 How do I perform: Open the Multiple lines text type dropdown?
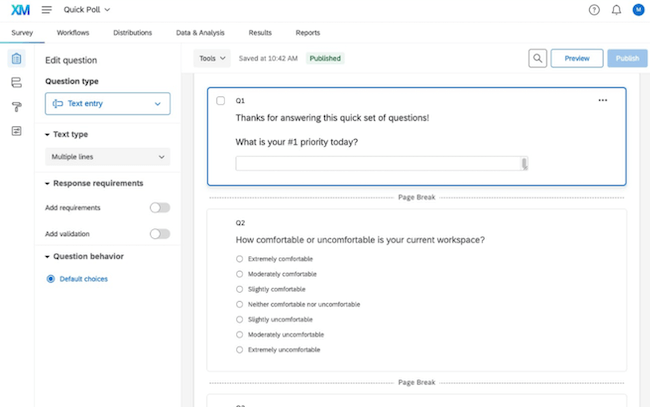pos(107,157)
